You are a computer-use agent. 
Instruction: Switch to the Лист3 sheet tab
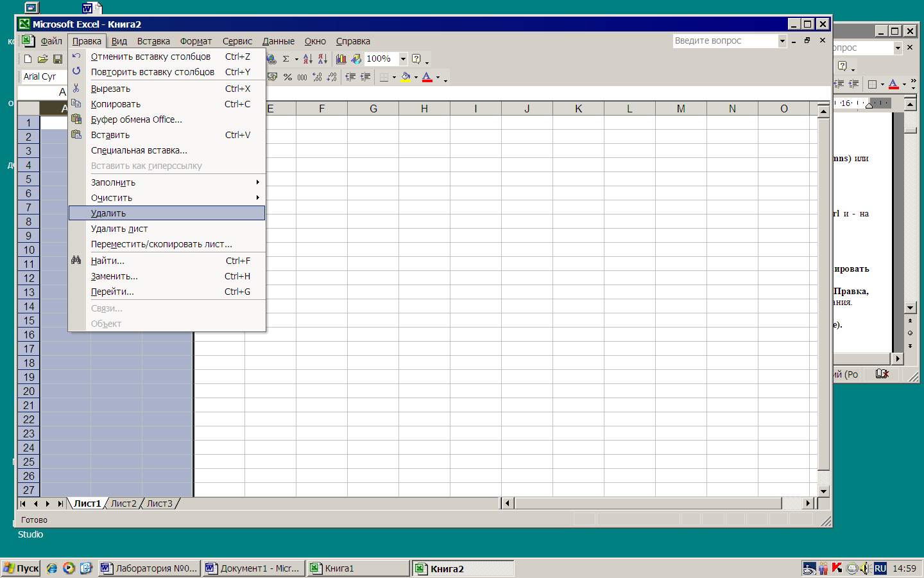[159, 504]
